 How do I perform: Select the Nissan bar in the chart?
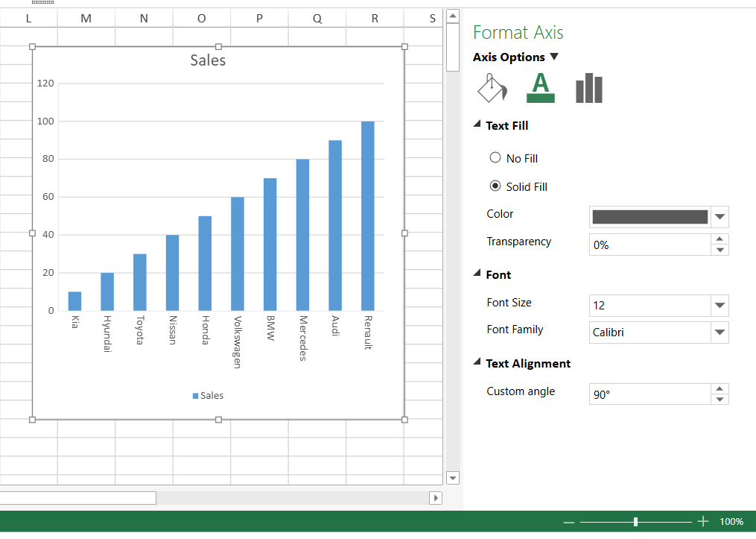point(173,273)
